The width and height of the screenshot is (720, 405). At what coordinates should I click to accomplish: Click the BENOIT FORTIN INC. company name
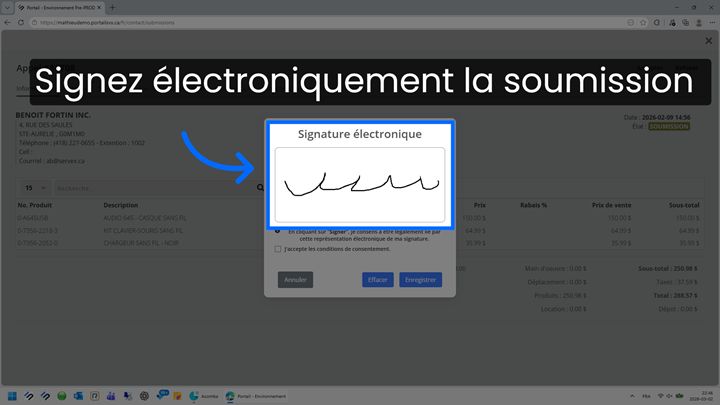[53, 115]
